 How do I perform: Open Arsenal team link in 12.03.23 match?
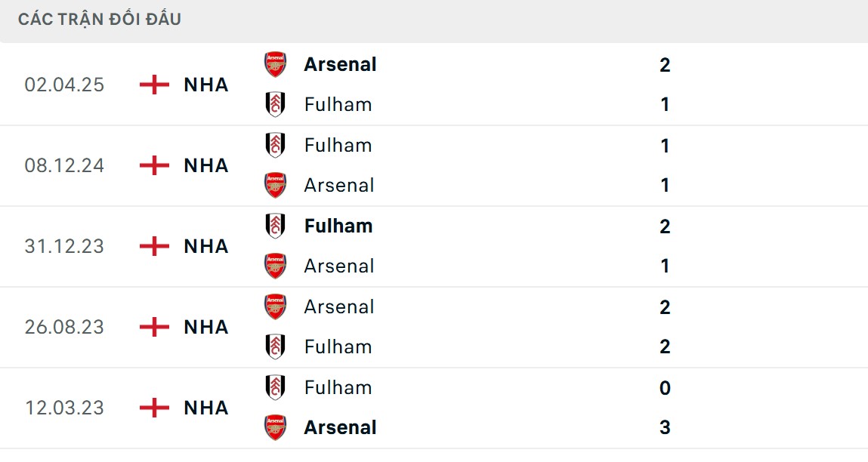coord(340,427)
